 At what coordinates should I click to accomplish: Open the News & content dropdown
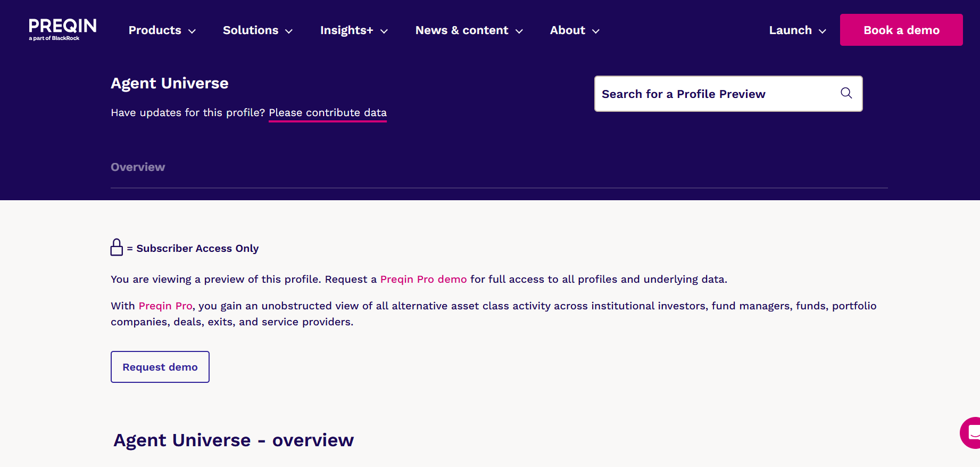point(469,30)
